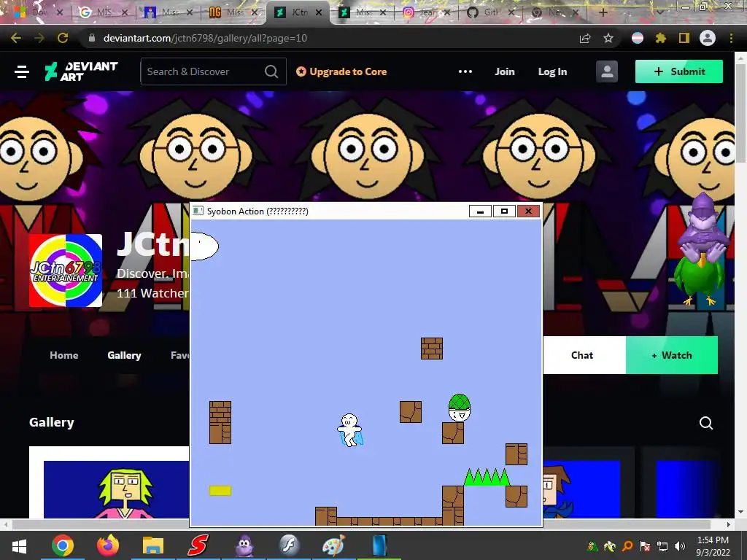Switch to the second DeviantArt tab

pos(363,12)
